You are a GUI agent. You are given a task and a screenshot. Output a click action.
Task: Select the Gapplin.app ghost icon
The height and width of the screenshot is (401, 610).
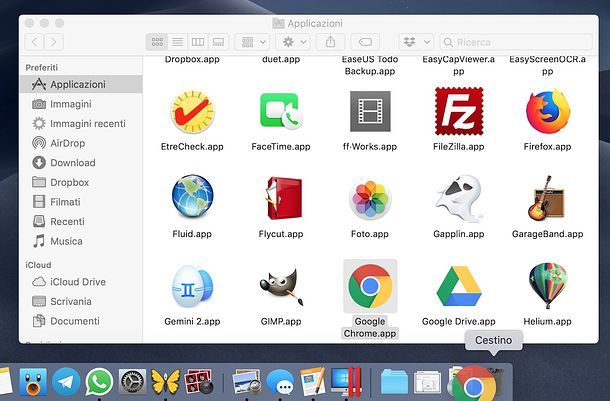pyautogui.click(x=459, y=198)
